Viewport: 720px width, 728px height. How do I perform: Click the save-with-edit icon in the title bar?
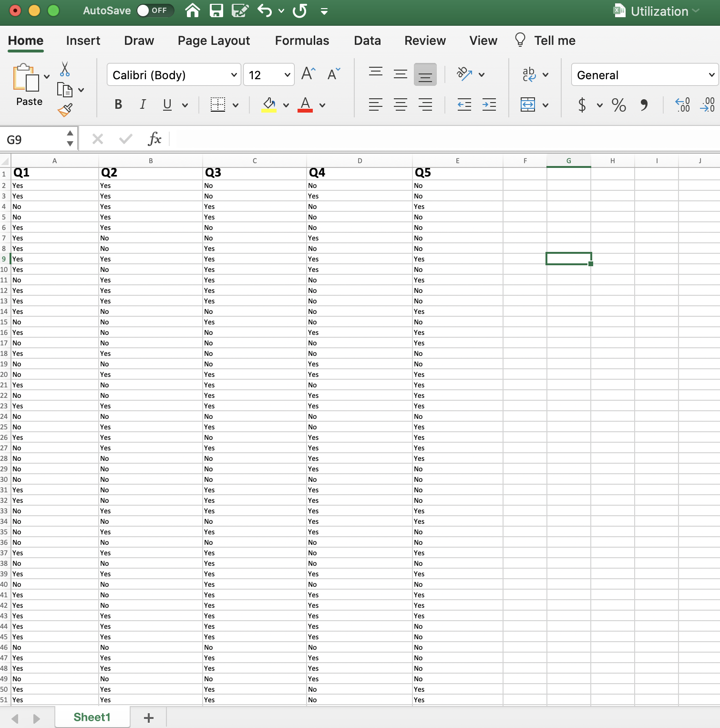[x=240, y=10]
